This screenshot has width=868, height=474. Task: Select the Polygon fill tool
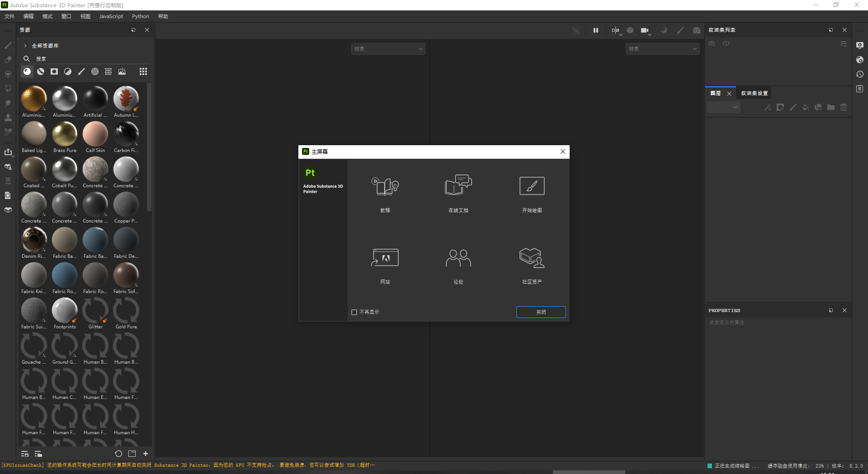8,89
